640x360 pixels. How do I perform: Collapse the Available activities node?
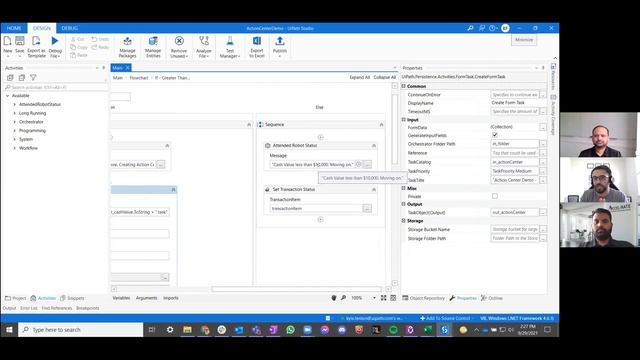coord(7,96)
